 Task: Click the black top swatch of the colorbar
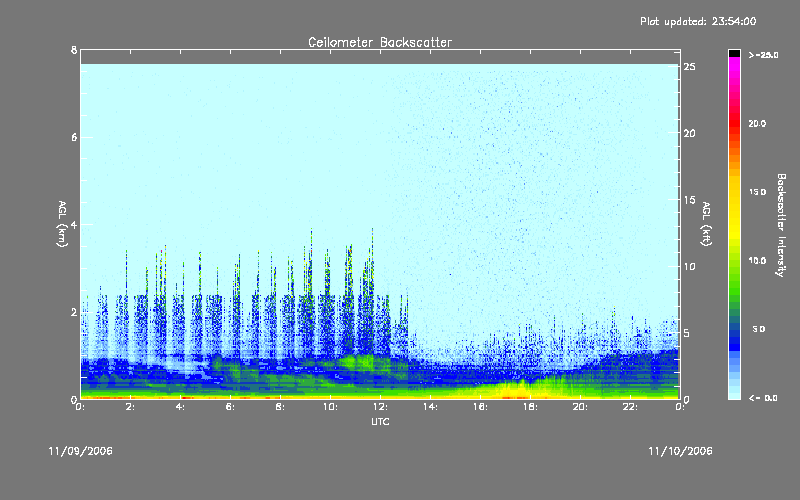734,53
